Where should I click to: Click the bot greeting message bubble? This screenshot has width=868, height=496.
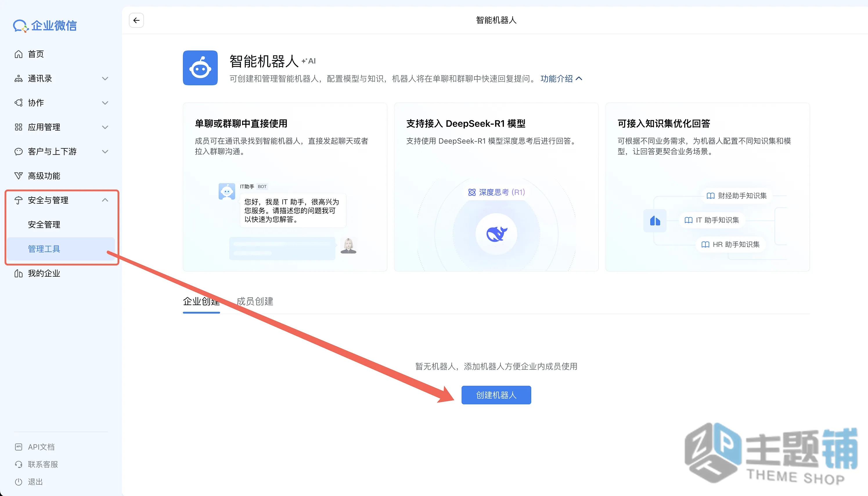click(x=293, y=211)
